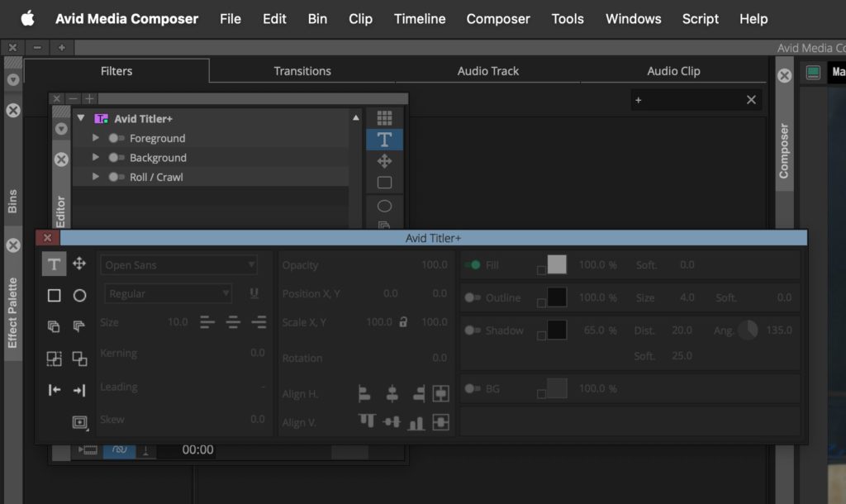Open the Shadow color swatch

[557, 330]
